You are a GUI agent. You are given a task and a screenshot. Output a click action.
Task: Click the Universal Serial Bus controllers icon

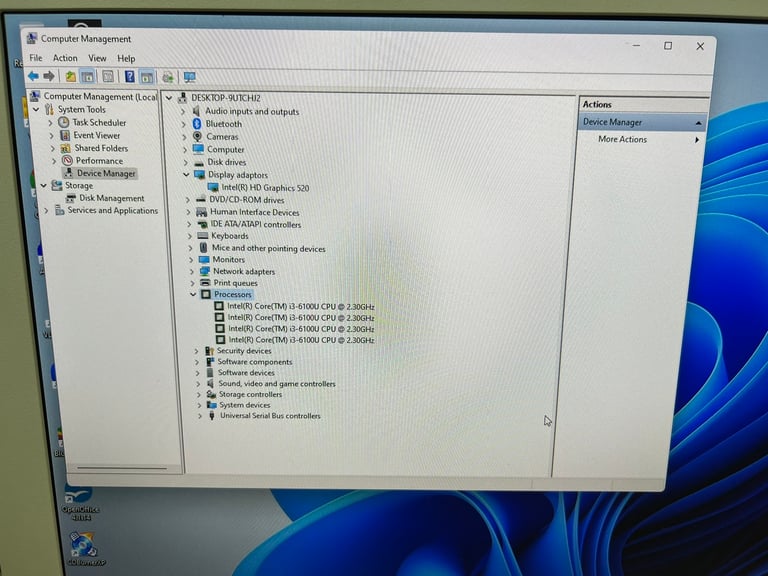[212, 415]
